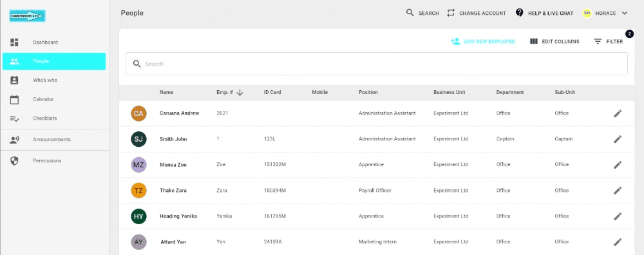
Task: Click the CHANGE ACCOUNT label
Action: (x=482, y=13)
